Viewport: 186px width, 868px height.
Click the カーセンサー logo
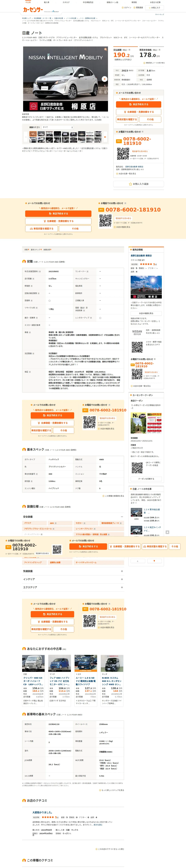pyautogui.click(x=33, y=10)
